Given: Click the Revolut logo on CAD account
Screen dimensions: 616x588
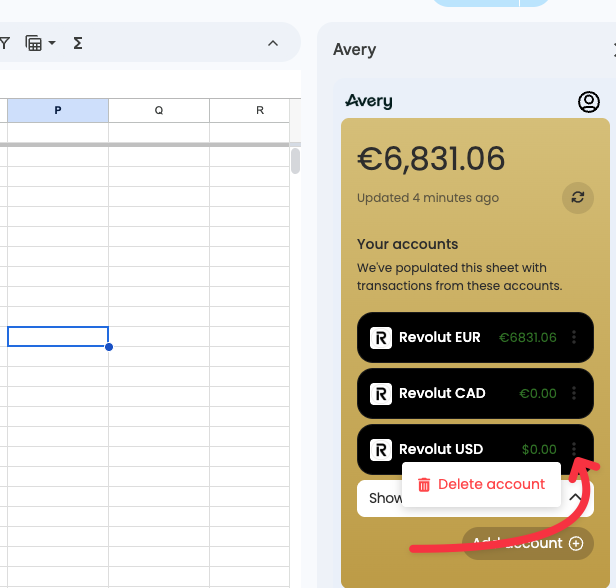Looking at the screenshot, I should tap(381, 394).
